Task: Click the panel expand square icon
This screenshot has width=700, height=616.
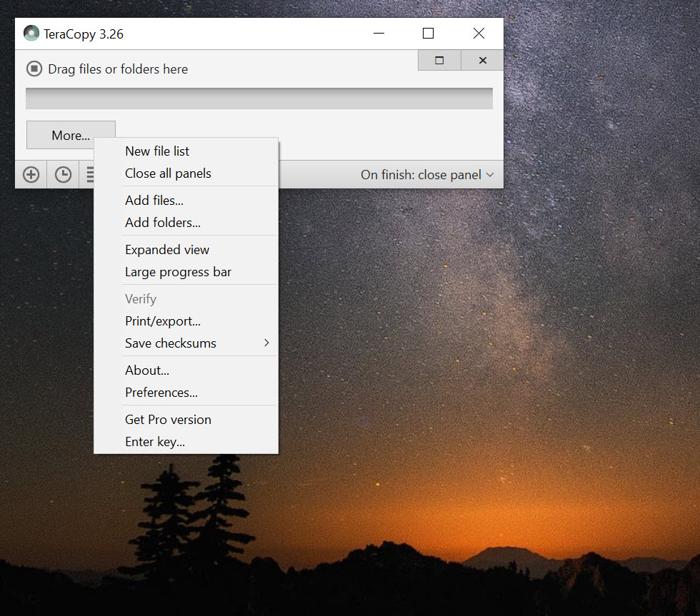Action: 439,60
